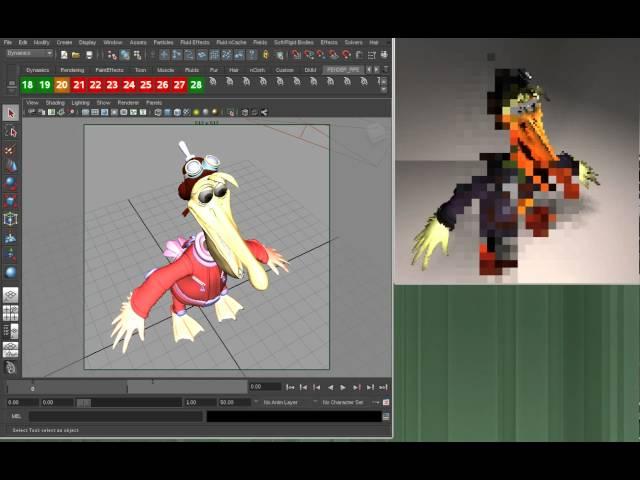Click the current time field
The image size is (640, 480).
[x=265, y=387]
